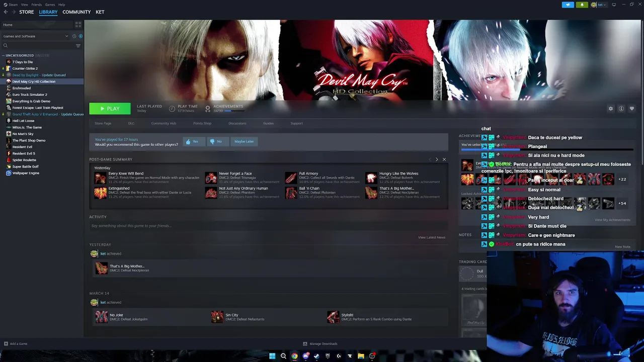The width and height of the screenshot is (644, 362).
Task: Open the announcements megaphone button
Action: click(x=568, y=5)
